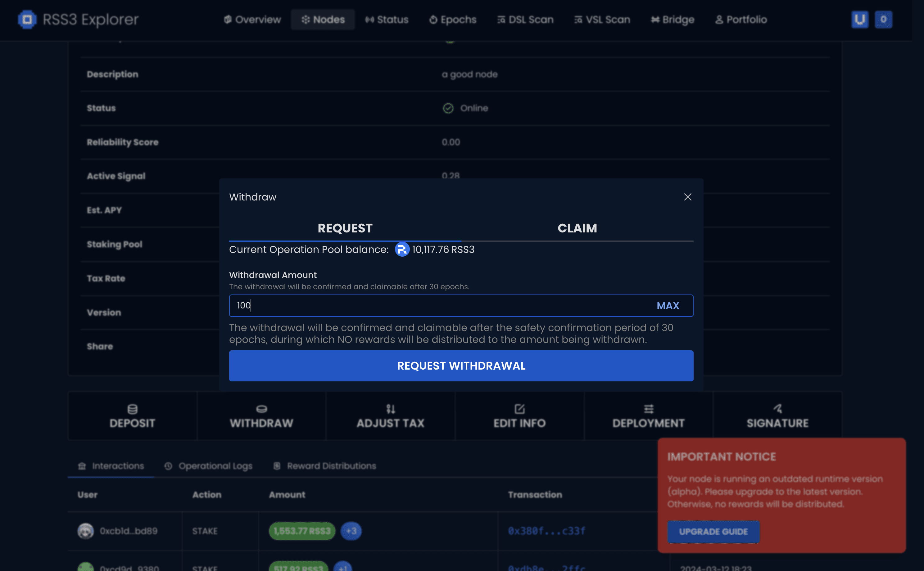
Task: Go to the Status page
Action: pyautogui.click(x=387, y=20)
